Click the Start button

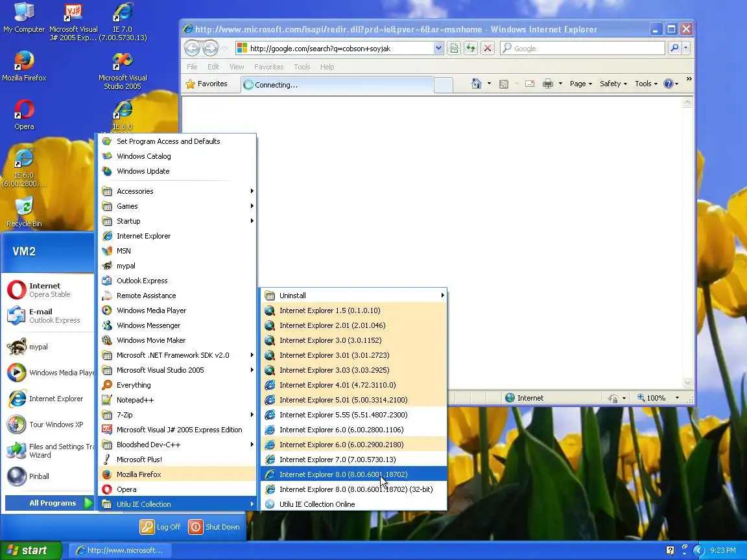coord(30,550)
